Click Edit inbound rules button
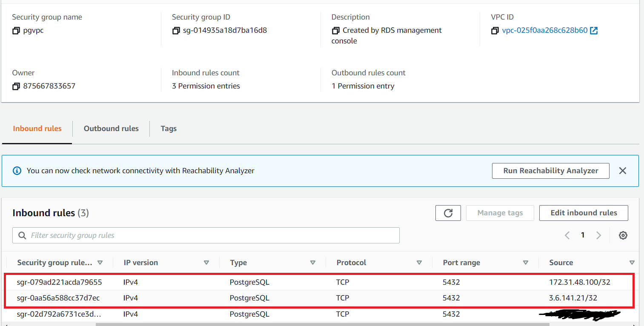The width and height of the screenshot is (644, 326). (x=583, y=213)
